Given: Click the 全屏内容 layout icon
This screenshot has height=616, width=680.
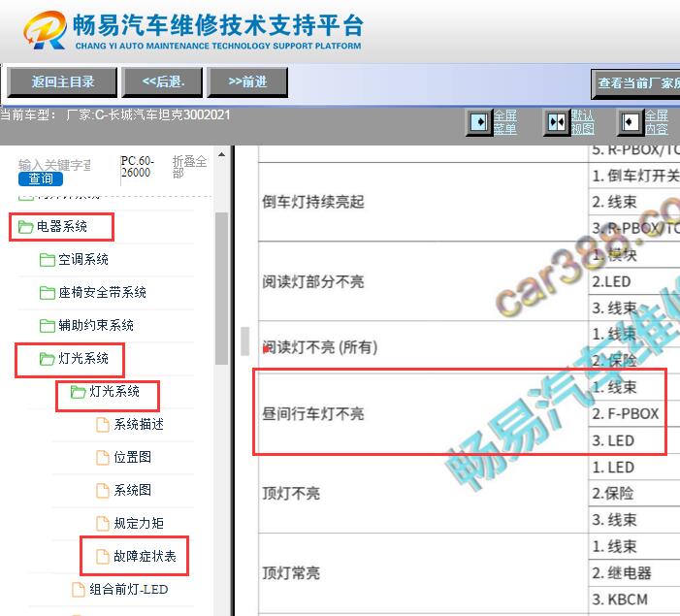Looking at the screenshot, I should (x=631, y=122).
